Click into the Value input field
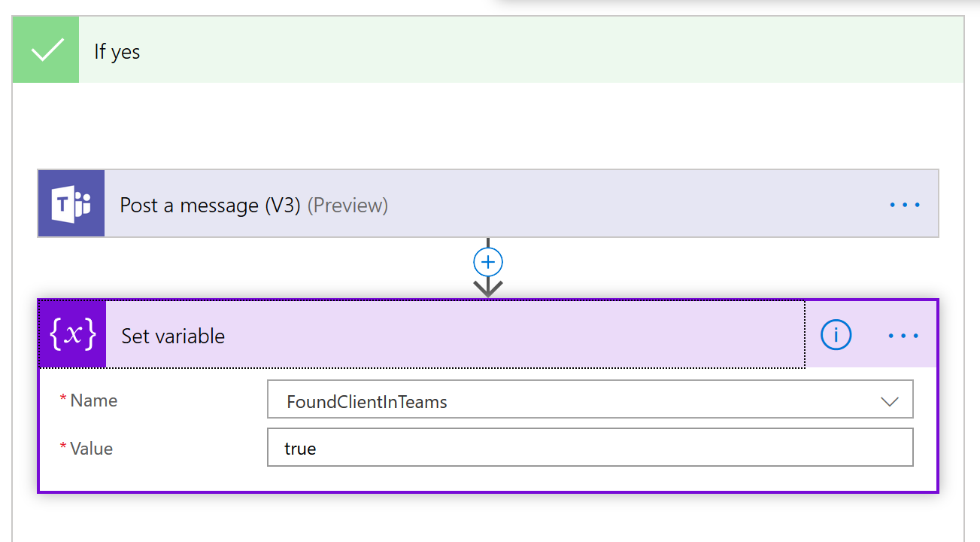 [590, 448]
